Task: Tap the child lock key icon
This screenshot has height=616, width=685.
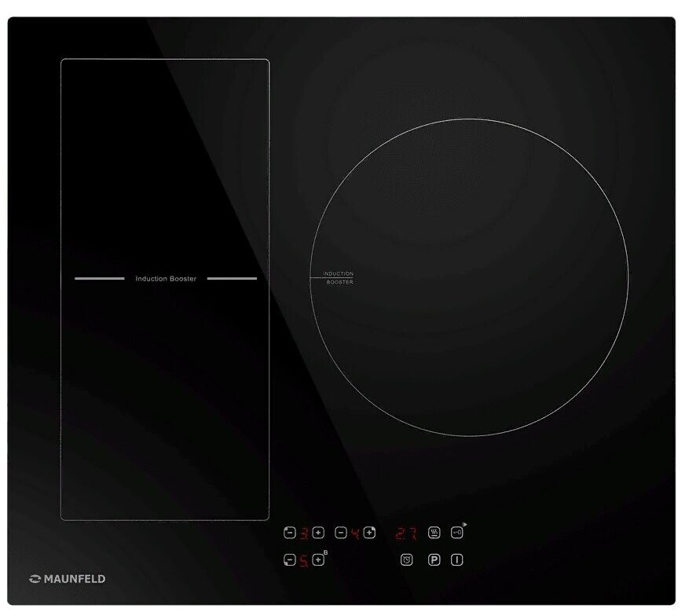Action: tap(457, 533)
